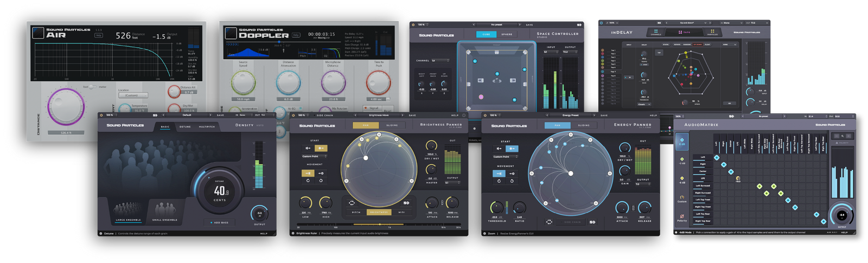Image resolution: width=868 pixels, height=263 pixels.
Task: Select Brightness source in Brightness Panner
Action: [x=379, y=212]
